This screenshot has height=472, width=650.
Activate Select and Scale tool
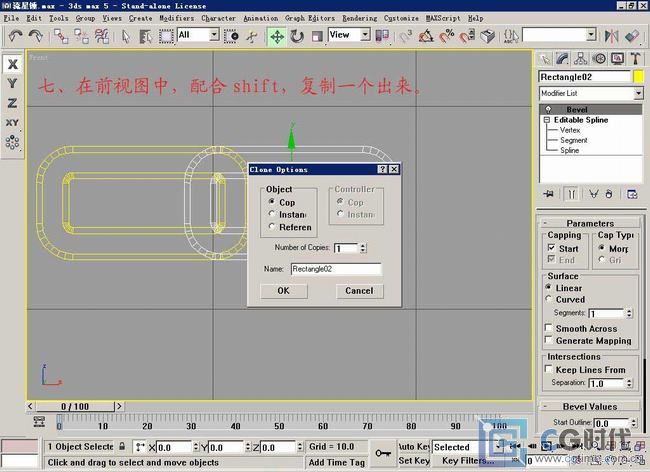pyautogui.click(x=317, y=36)
